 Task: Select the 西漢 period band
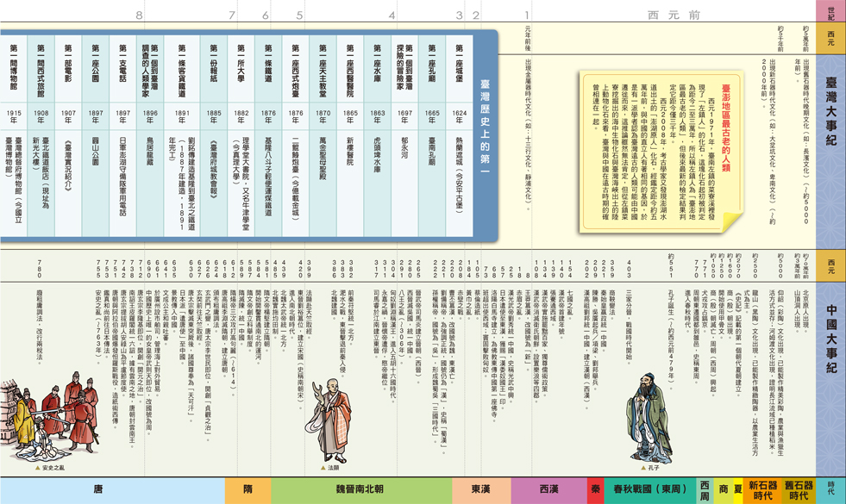click(x=548, y=490)
